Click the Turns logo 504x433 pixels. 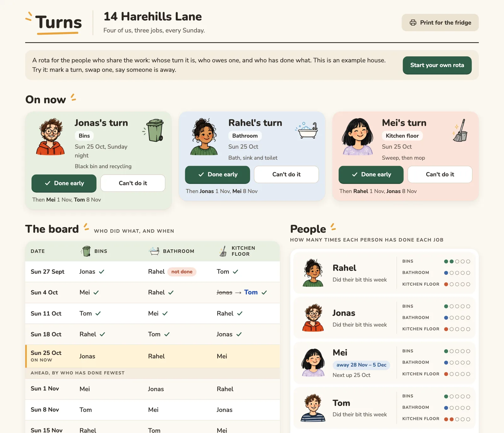coord(54,23)
